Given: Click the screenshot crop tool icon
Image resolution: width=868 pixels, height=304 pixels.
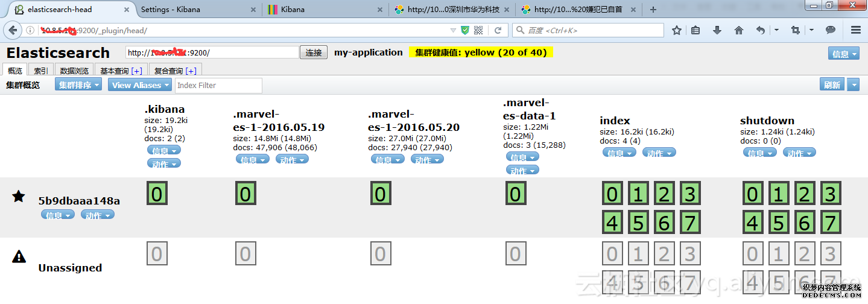Looking at the screenshot, I should [x=796, y=30].
